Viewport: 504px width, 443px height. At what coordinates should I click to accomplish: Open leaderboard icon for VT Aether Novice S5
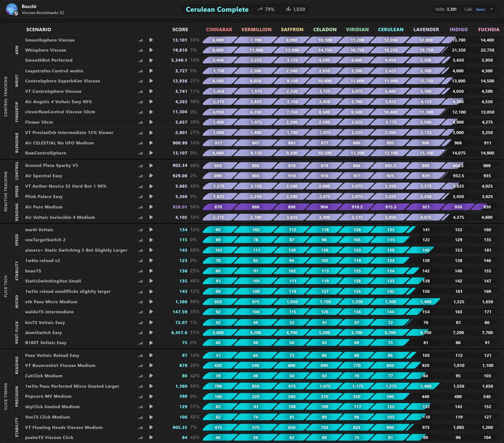click(x=140, y=186)
